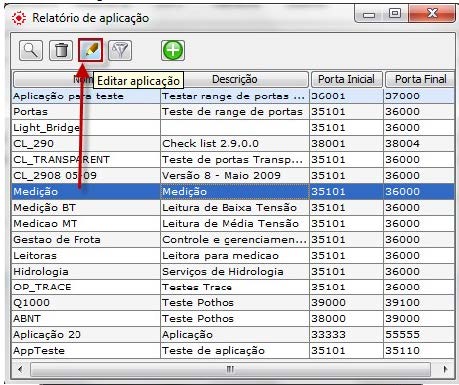Select the Medição BT row
This screenshot has height=385, width=459.
click(233, 208)
